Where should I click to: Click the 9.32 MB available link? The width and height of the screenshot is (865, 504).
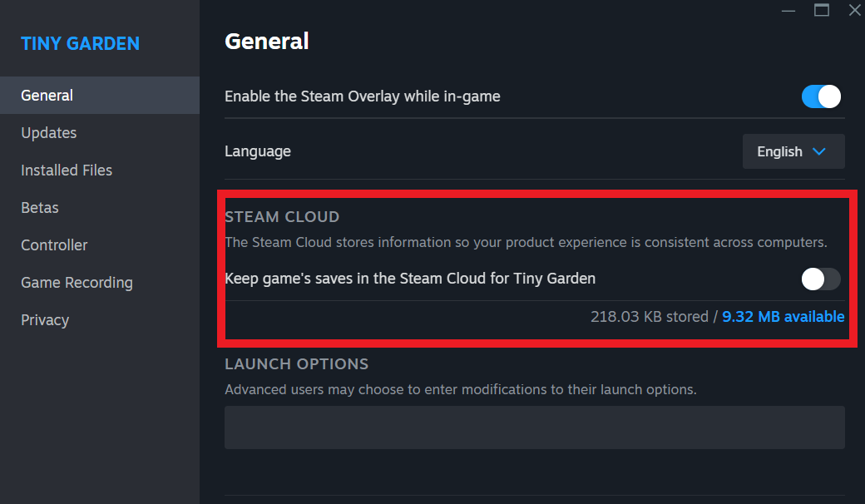pos(783,317)
